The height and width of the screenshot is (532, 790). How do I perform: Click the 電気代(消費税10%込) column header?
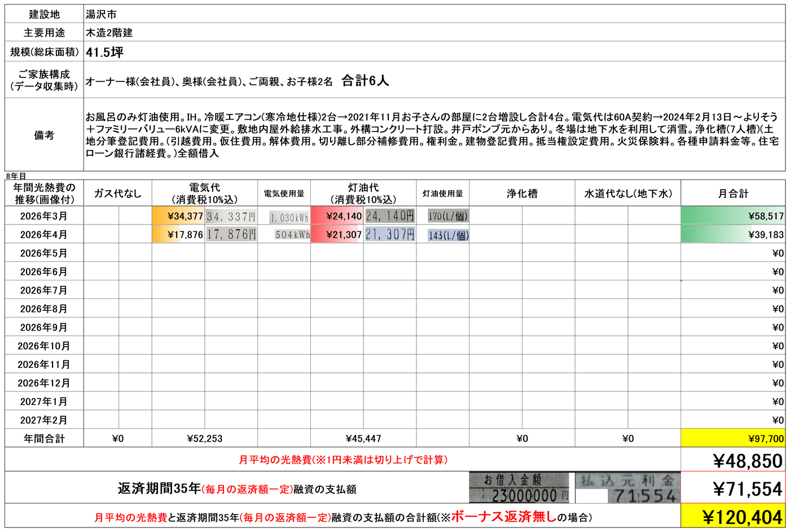205,194
